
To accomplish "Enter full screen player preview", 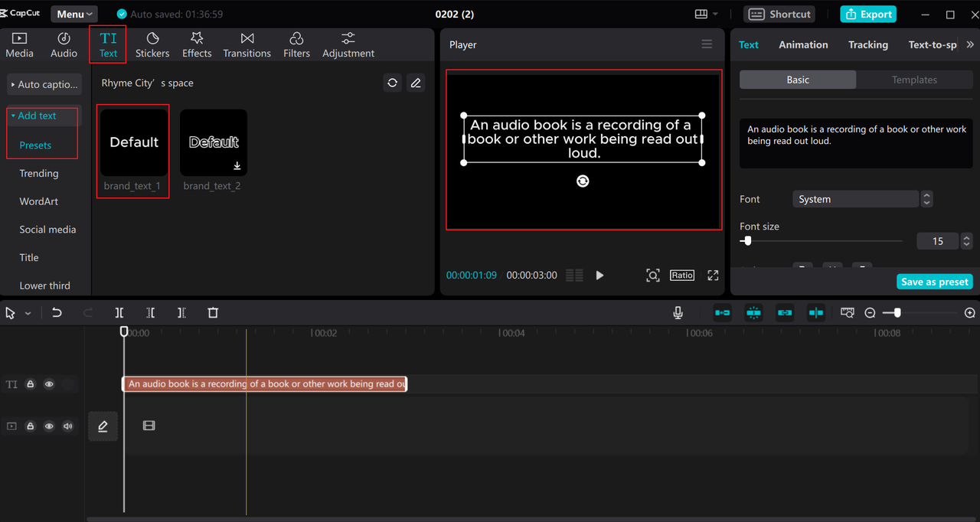I will [713, 276].
